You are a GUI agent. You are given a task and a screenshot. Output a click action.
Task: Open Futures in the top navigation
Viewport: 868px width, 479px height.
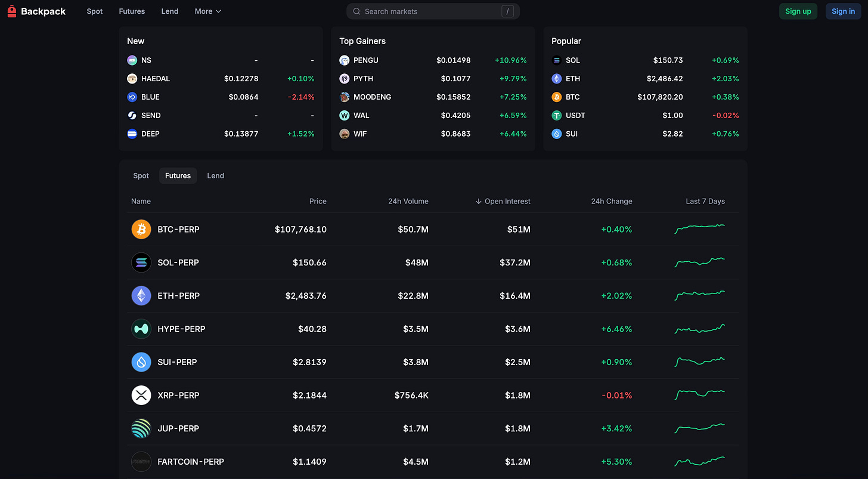click(132, 11)
